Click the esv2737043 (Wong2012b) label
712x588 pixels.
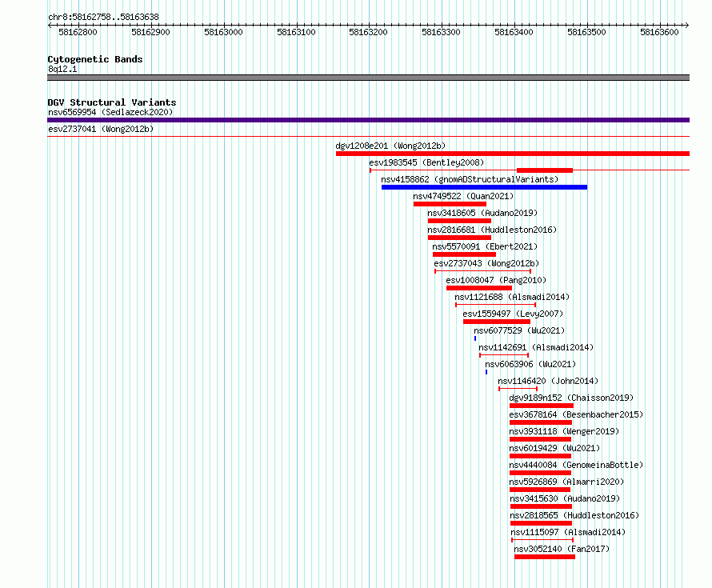486,263
